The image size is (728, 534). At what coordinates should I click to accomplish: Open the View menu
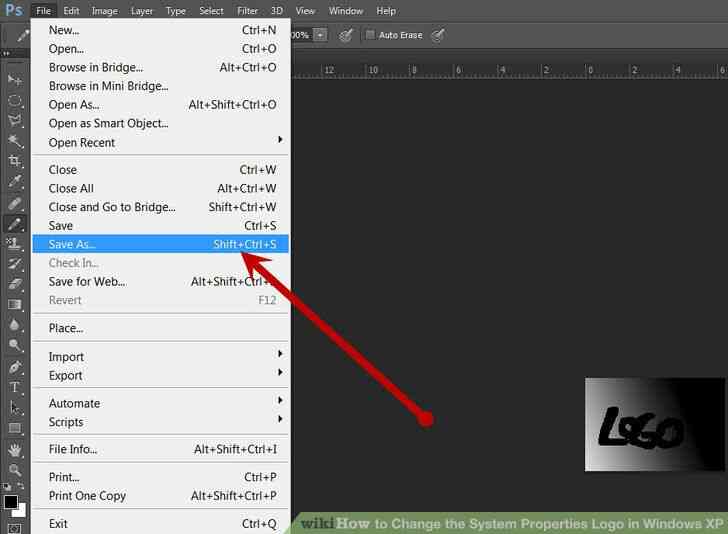click(305, 11)
